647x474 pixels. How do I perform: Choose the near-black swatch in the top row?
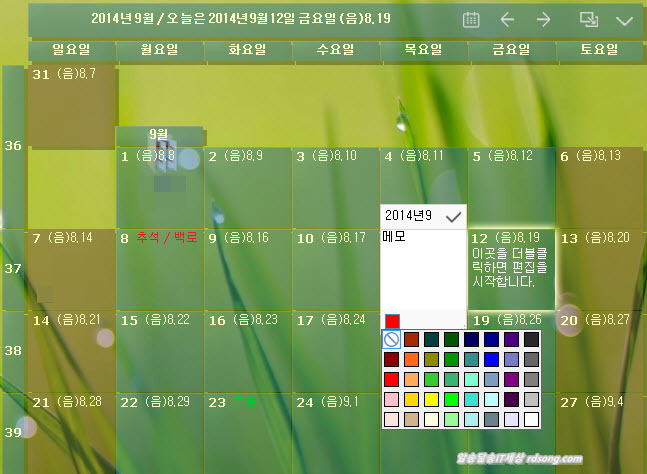click(x=531, y=340)
